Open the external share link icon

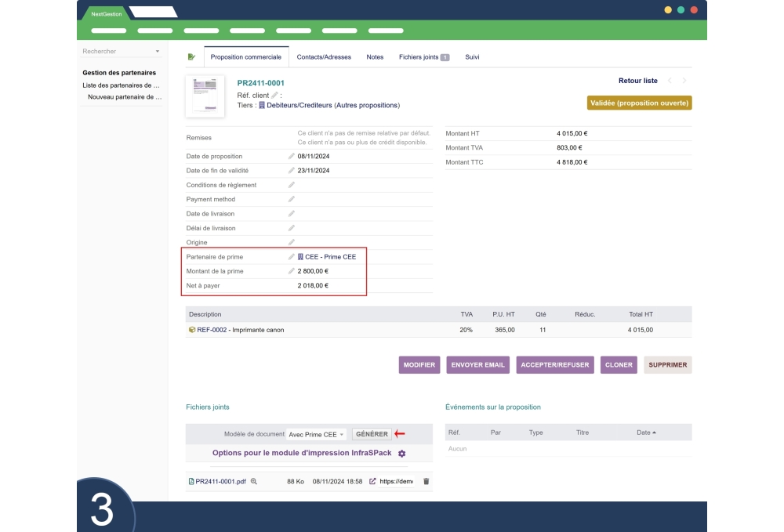(372, 481)
